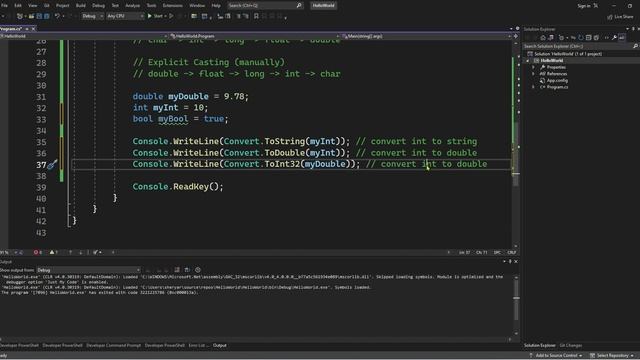The image size is (640, 360).
Task: Select App.config in Solution Explorer
Action: pos(557,80)
